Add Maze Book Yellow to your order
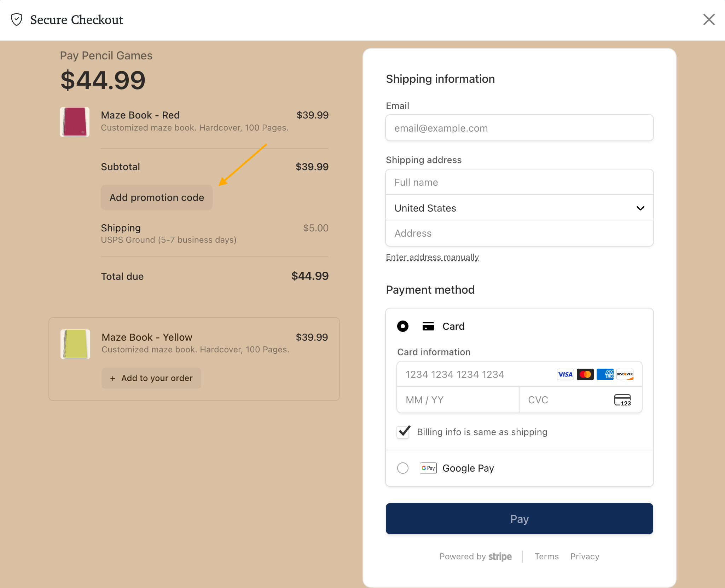The height and width of the screenshot is (588, 725). pyautogui.click(x=151, y=378)
